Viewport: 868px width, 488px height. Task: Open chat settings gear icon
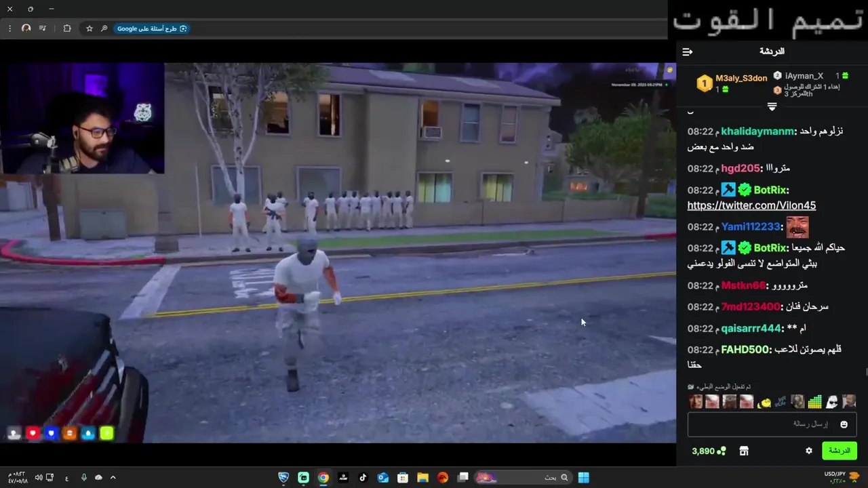coord(809,451)
